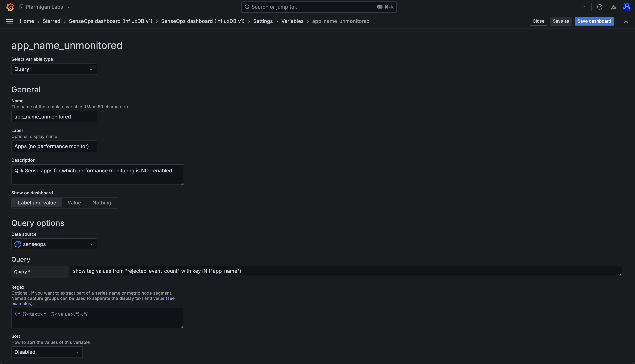Open the Select variable type dropdown
Screen dimensions: 635x364
(x=54, y=69)
